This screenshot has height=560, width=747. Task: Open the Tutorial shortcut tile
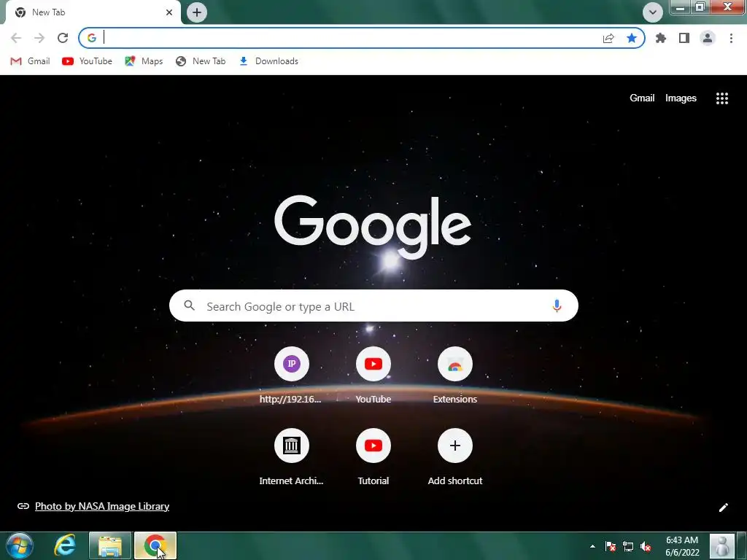pyautogui.click(x=373, y=458)
